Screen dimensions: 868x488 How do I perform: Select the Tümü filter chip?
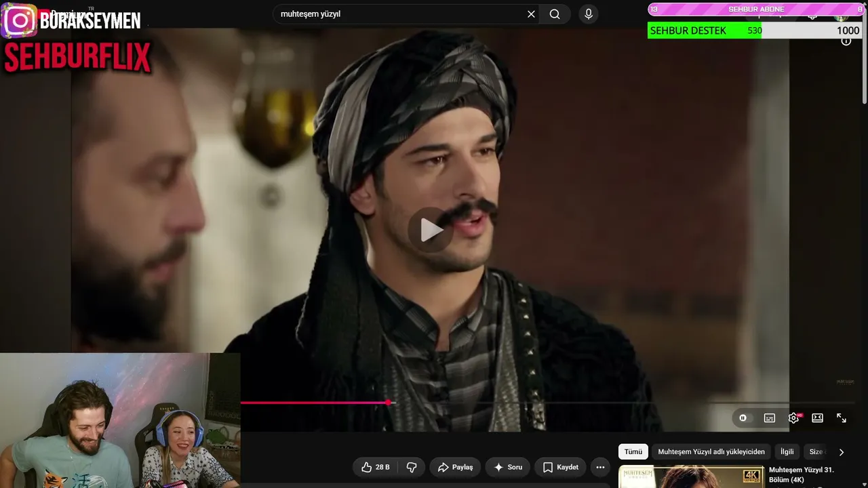[x=633, y=452]
